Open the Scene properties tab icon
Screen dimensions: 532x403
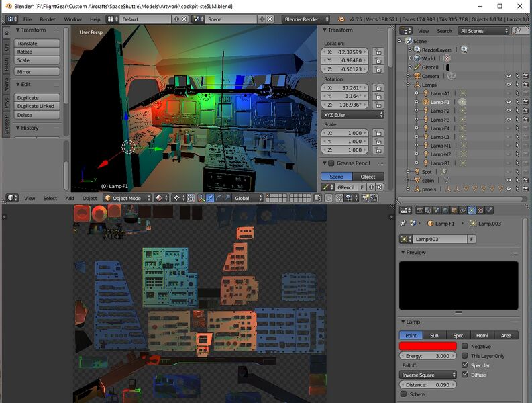tap(437, 210)
